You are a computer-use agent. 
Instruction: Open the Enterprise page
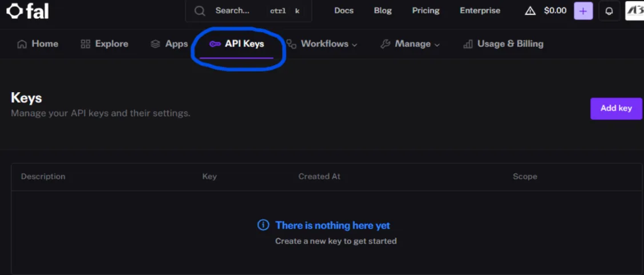coord(480,11)
